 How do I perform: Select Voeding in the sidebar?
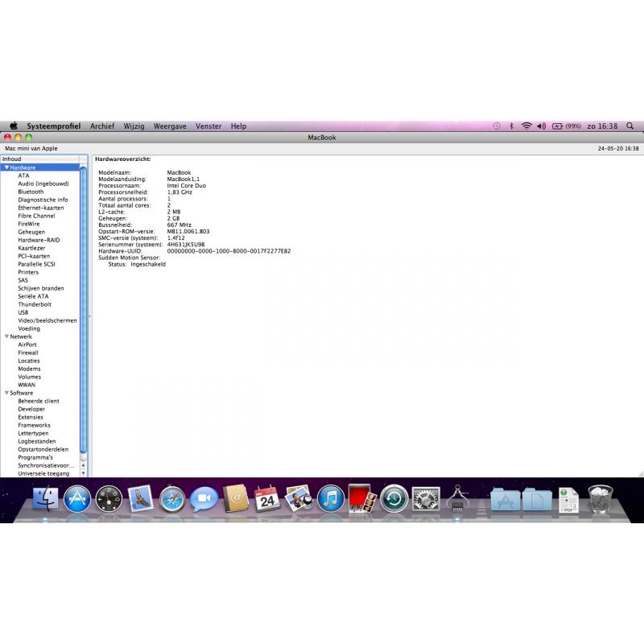(x=29, y=328)
